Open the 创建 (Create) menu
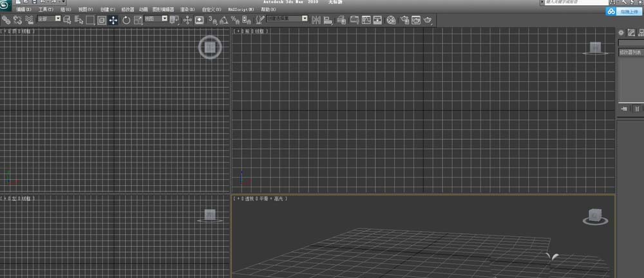Screen dimensions: 644x278 pyautogui.click(x=108, y=10)
